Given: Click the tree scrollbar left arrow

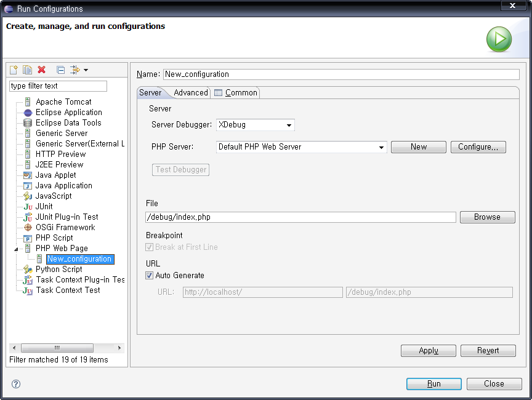Looking at the screenshot, I should (14, 348).
